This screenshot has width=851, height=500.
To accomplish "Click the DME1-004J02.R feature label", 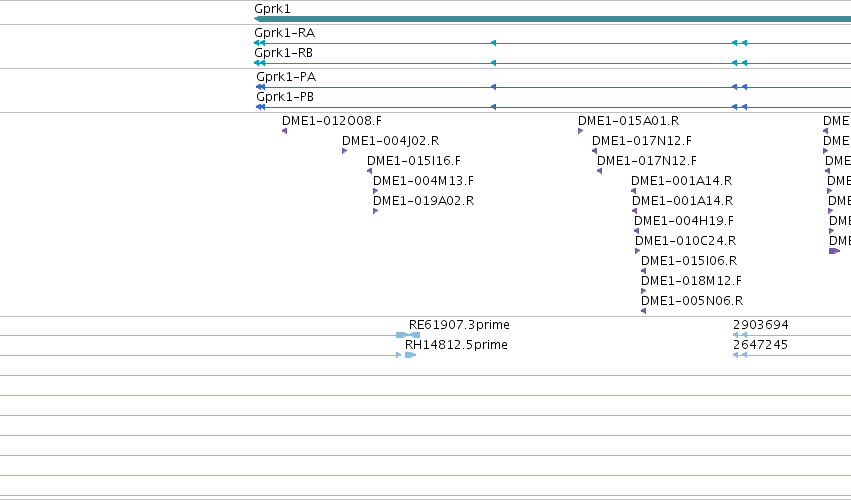I will (390, 141).
